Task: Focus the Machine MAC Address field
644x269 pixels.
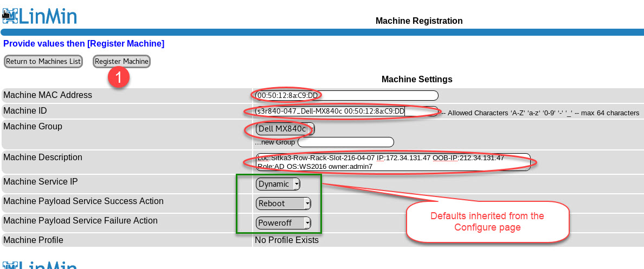Action: [347, 96]
